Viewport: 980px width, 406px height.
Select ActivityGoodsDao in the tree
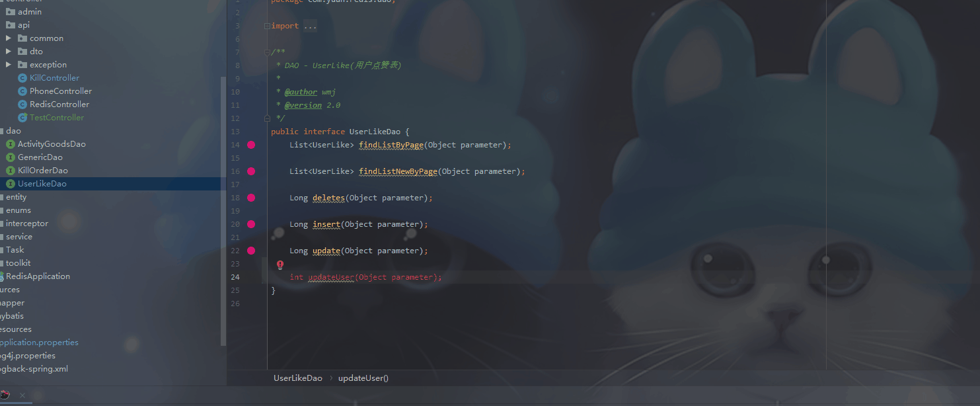point(52,144)
